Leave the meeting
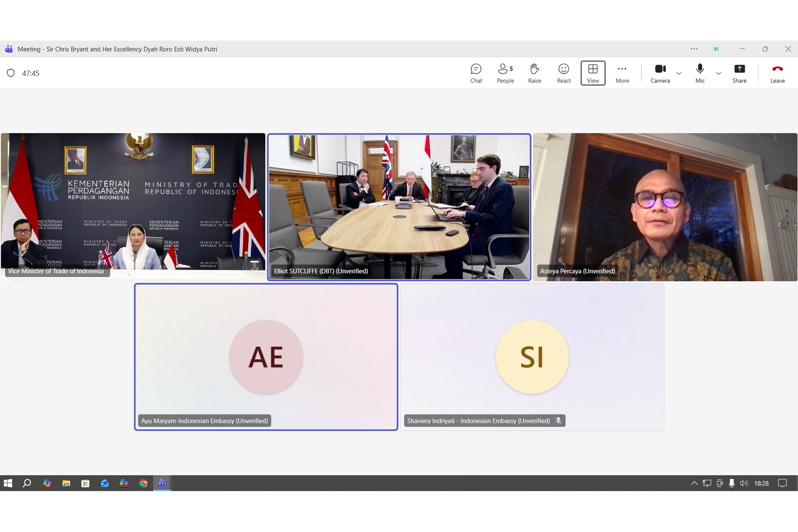The height and width of the screenshot is (532, 798). [x=777, y=73]
